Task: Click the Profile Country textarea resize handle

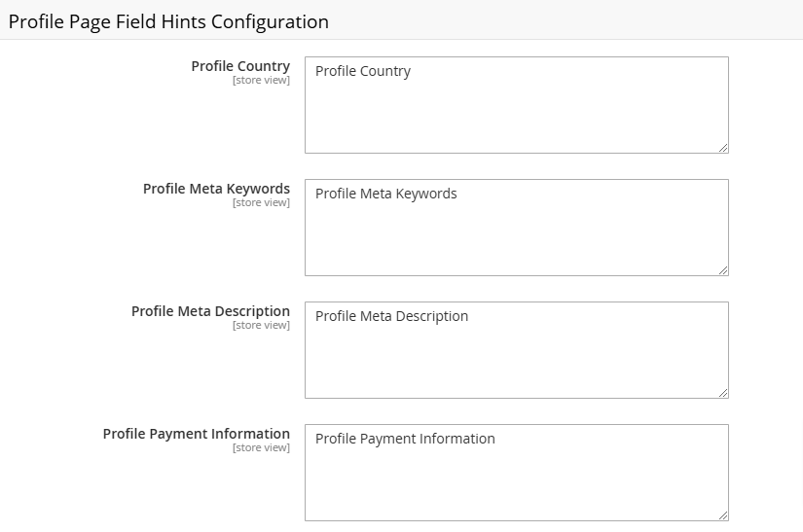Action: click(x=723, y=148)
